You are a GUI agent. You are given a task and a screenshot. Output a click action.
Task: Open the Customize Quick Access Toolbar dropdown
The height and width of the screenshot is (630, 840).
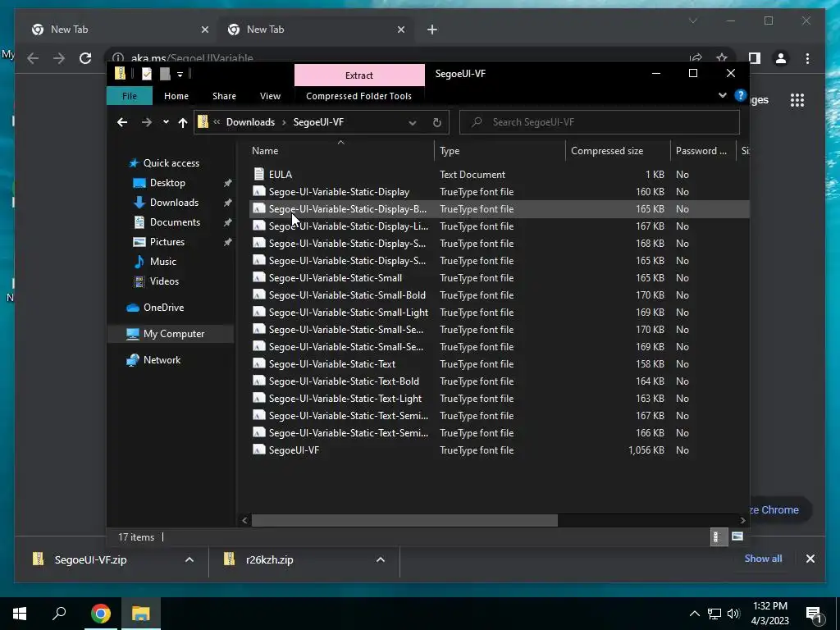point(180,75)
